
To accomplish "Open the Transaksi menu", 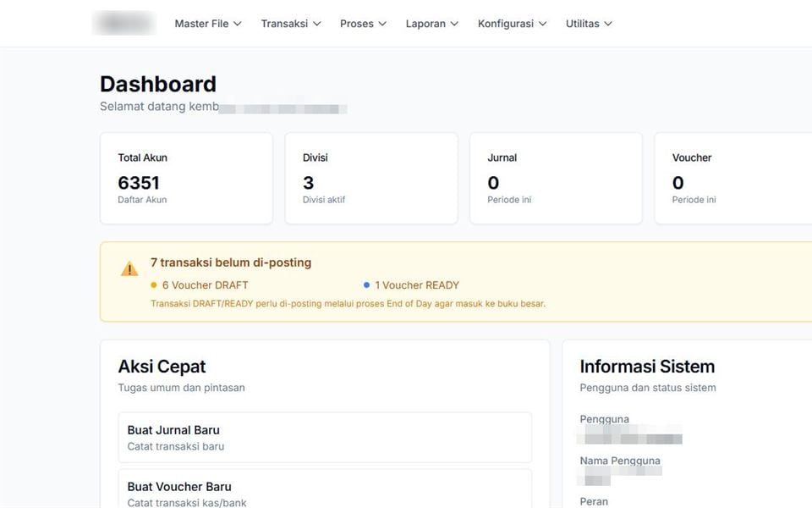I will (290, 24).
